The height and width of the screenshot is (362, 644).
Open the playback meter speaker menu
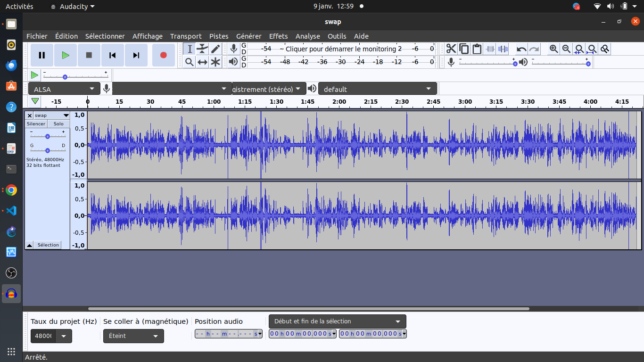pos(233,62)
